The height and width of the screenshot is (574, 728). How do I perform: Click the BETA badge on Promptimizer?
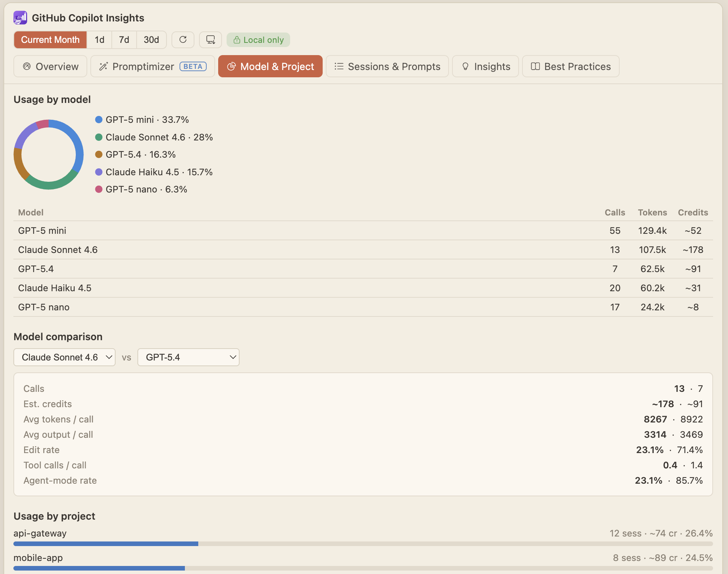tap(193, 66)
